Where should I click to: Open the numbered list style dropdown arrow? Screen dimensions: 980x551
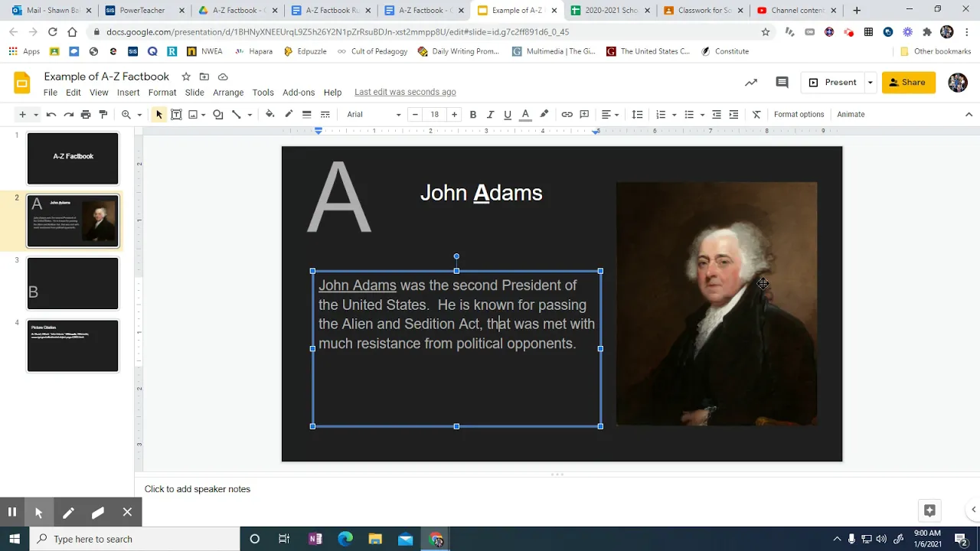674,115
